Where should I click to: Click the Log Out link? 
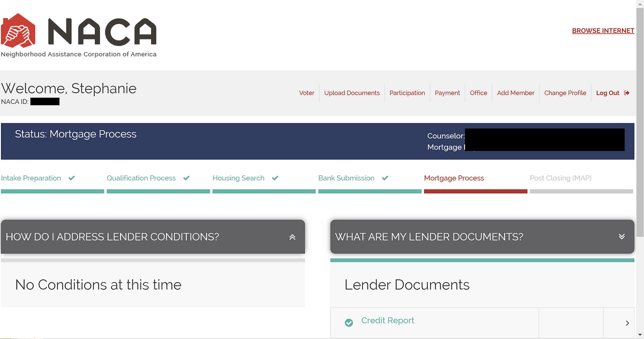point(608,93)
